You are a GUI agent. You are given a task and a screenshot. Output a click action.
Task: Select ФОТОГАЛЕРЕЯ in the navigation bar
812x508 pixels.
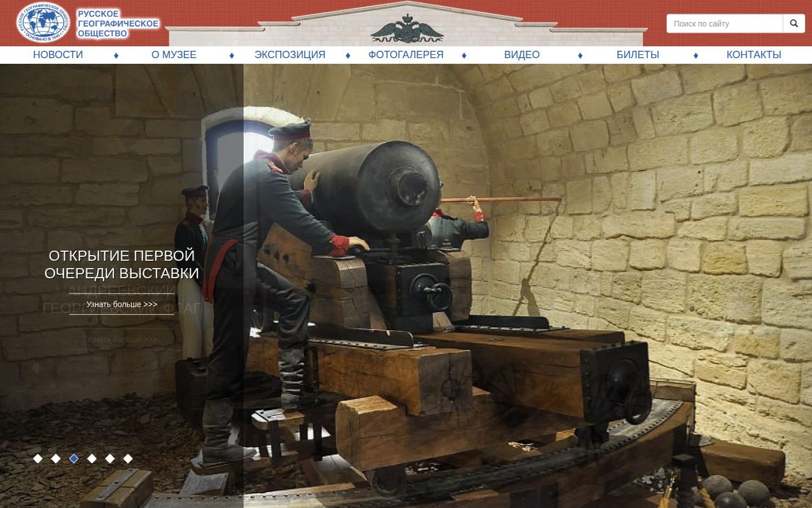point(406,55)
